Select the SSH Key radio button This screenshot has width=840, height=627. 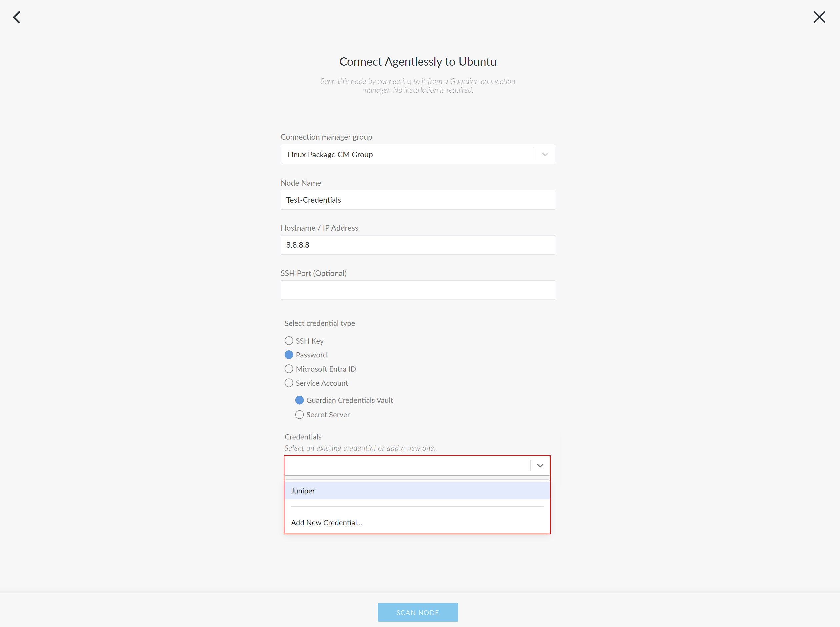[x=289, y=340]
